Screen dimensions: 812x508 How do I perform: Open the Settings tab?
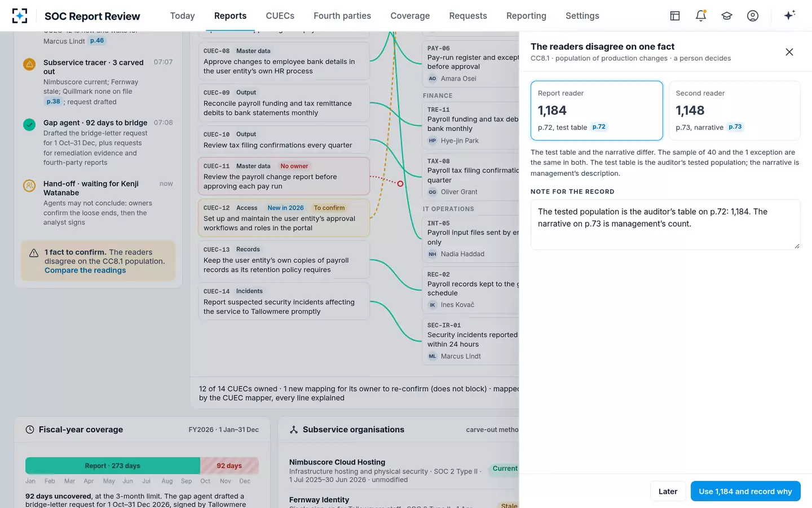(x=582, y=16)
